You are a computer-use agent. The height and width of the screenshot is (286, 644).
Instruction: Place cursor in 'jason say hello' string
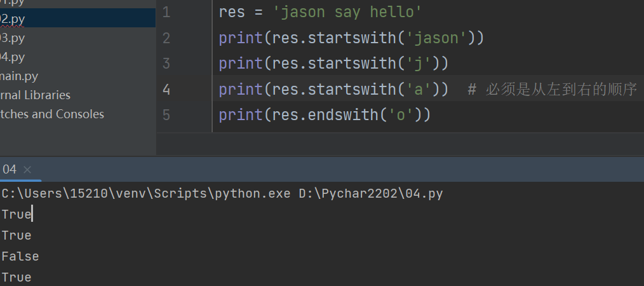click(343, 12)
